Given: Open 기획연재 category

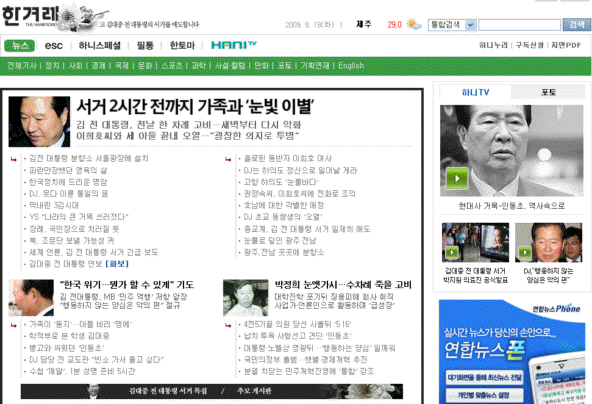Looking at the screenshot, I should point(315,65).
